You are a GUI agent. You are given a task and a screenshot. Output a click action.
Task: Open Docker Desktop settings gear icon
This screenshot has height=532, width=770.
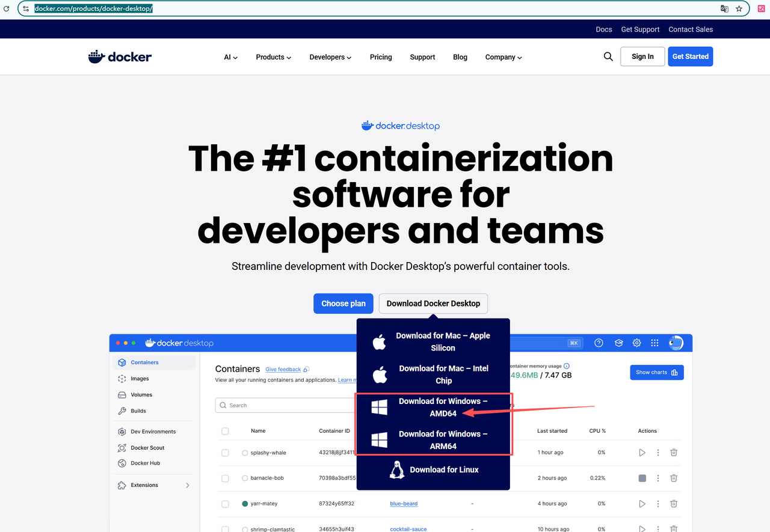[636, 343]
